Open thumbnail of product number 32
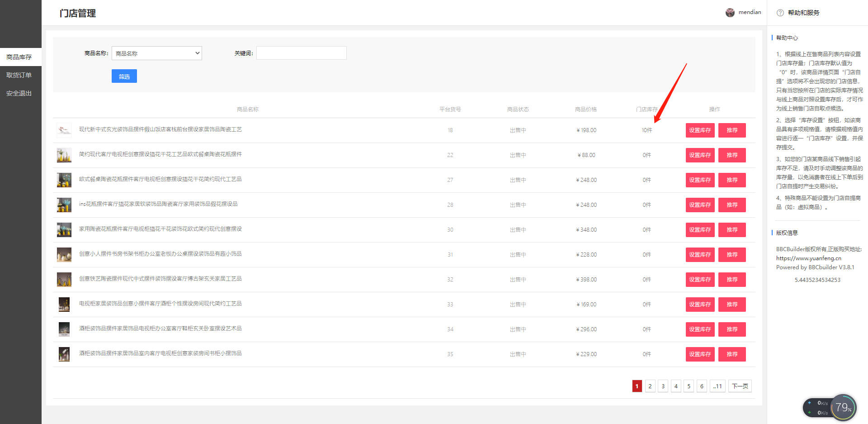The image size is (868, 424). coord(64,280)
